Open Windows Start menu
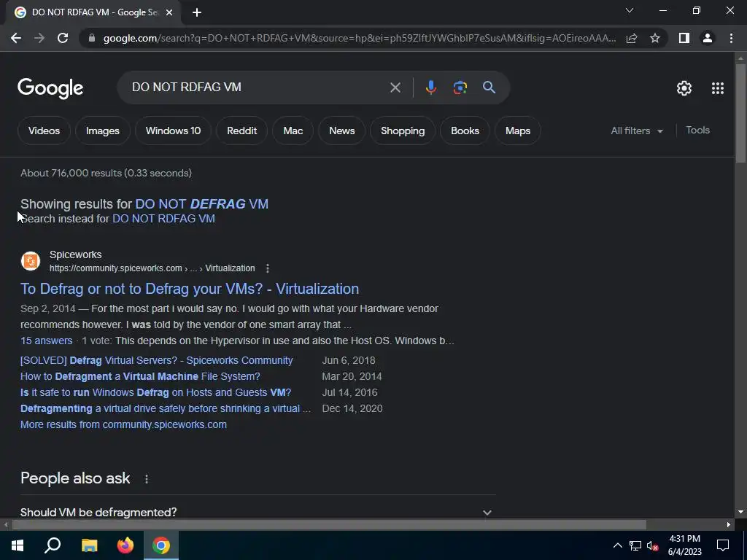The image size is (747, 560). click(x=18, y=545)
